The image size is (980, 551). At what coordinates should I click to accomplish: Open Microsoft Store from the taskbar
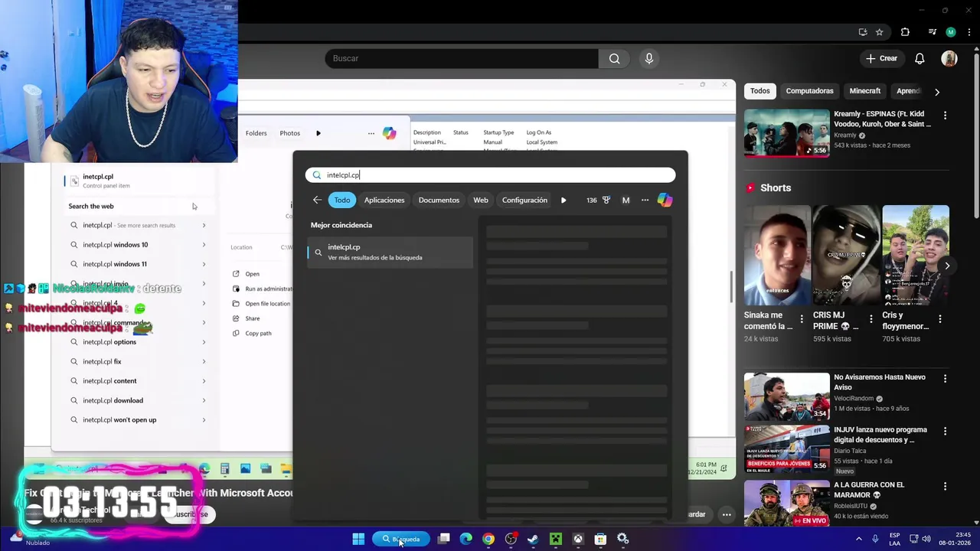pyautogui.click(x=600, y=539)
